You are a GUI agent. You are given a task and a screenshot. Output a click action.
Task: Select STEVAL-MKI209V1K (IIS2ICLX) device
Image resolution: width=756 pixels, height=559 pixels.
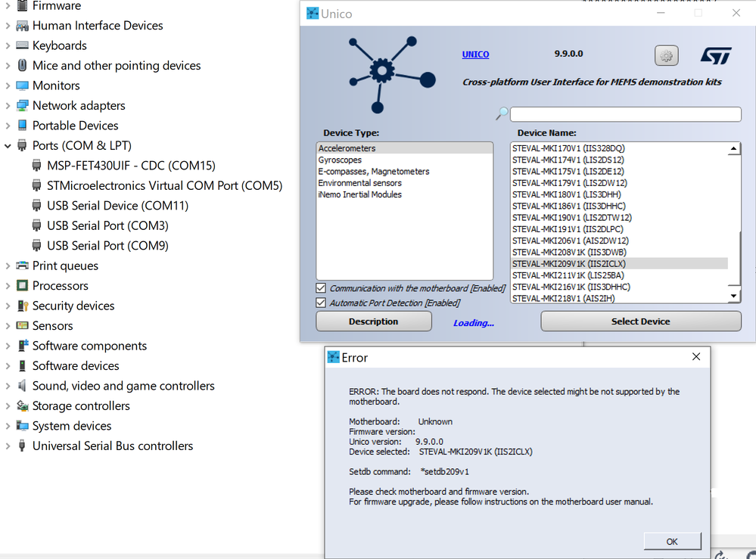tap(619, 264)
